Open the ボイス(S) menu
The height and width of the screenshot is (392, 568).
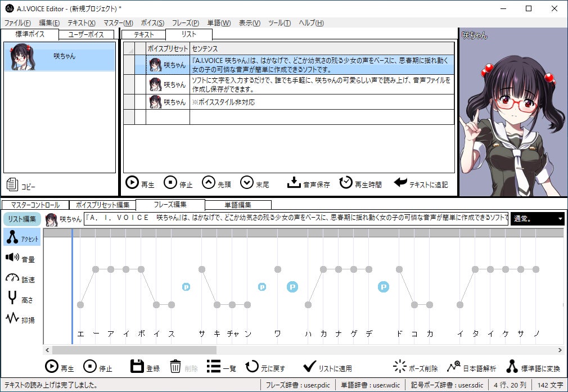pos(152,23)
